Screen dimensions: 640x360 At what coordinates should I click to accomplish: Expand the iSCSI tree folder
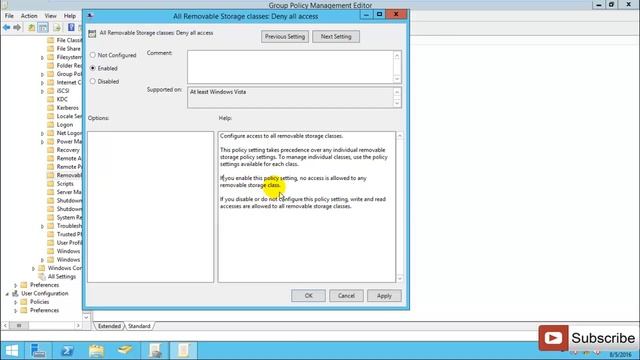[x=42, y=91]
